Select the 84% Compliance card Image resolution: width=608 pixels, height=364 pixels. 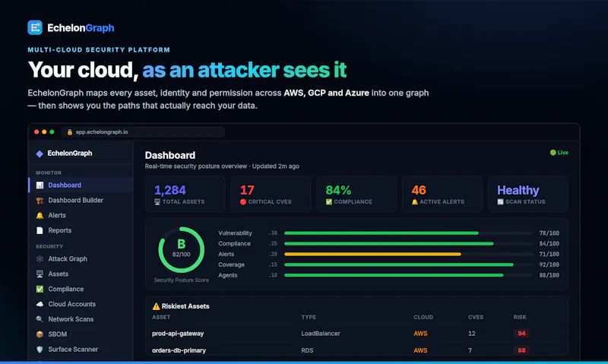(x=356, y=194)
